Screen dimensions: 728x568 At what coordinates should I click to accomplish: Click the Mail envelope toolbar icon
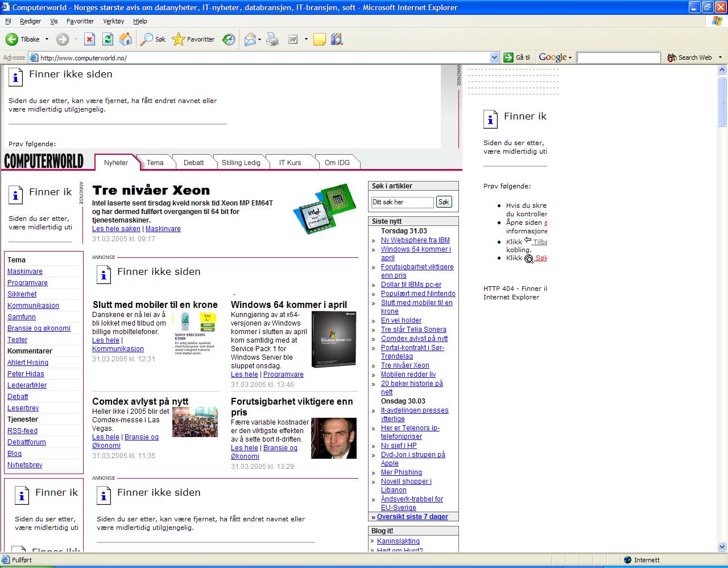pos(250,39)
